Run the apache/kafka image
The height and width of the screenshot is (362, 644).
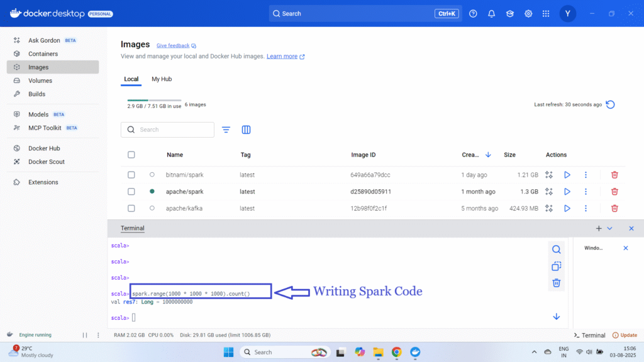(x=567, y=209)
